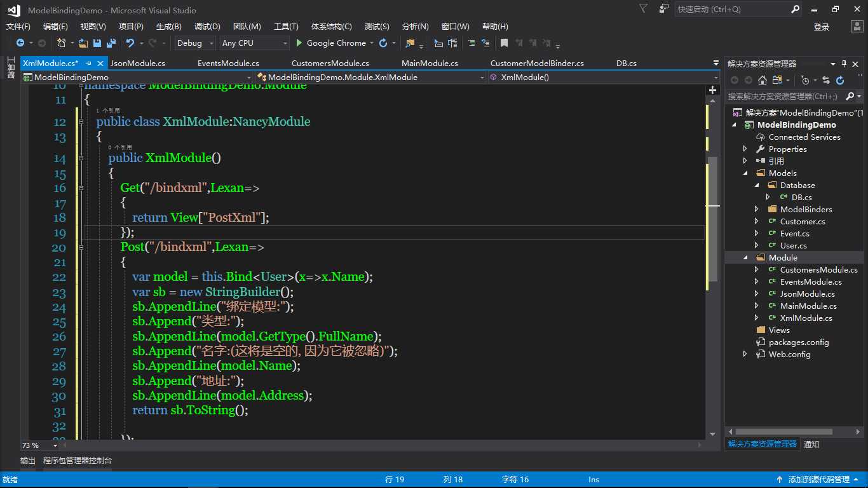This screenshot has height=488, width=868.
Task: Collapse the Models folder in Solution Explorer
Action: click(x=745, y=173)
